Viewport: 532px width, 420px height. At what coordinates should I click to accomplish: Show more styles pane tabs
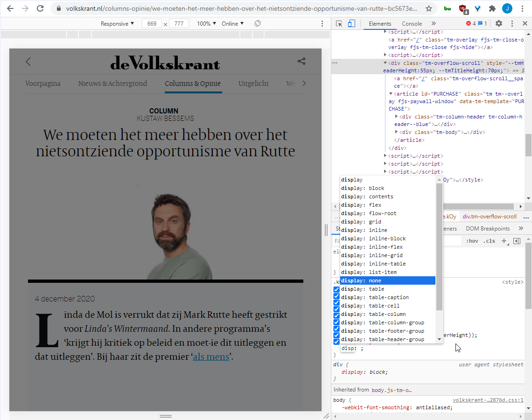coord(521,228)
